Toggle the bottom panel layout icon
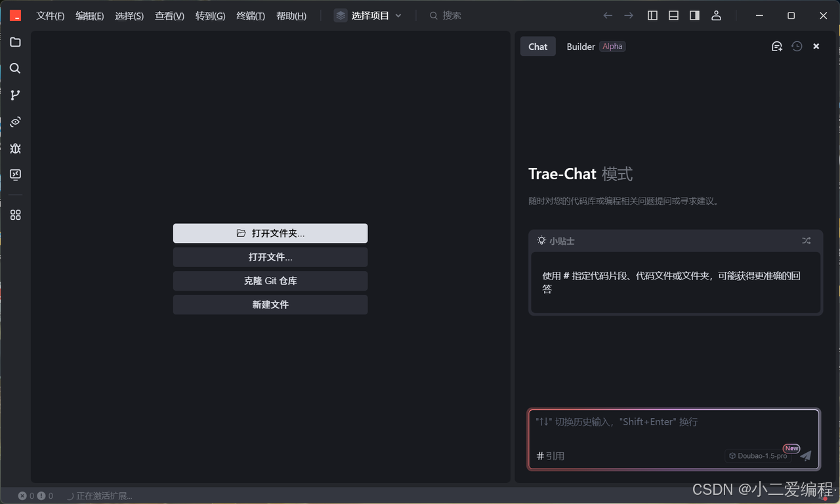This screenshot has height=504, width=840. click(673, 15)
